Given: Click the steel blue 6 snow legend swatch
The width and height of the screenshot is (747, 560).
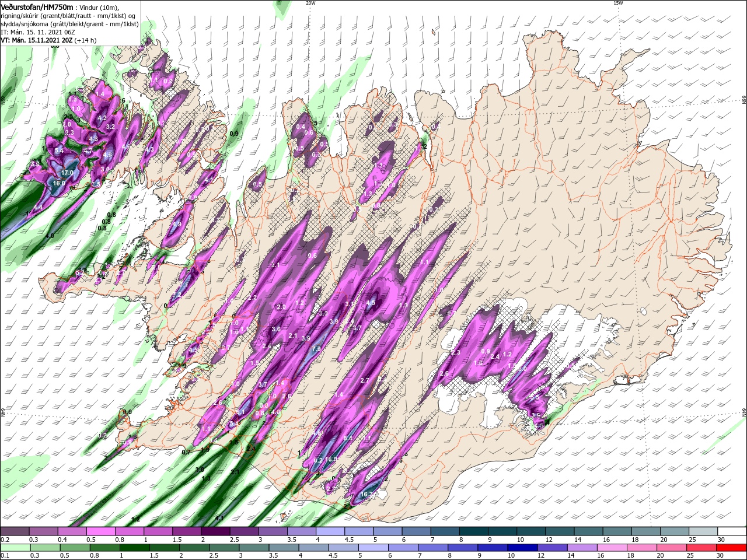Looking at the screenshot, I should [x=417, y=531].
